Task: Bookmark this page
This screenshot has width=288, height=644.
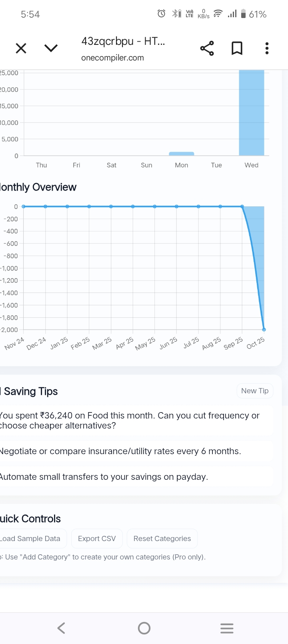Action: tap(237, 48)
